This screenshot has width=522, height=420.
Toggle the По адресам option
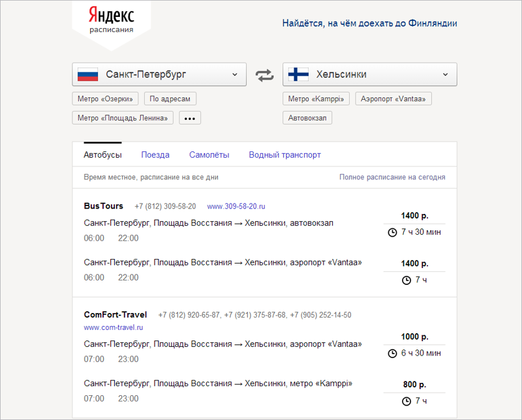tap(170, 99)
